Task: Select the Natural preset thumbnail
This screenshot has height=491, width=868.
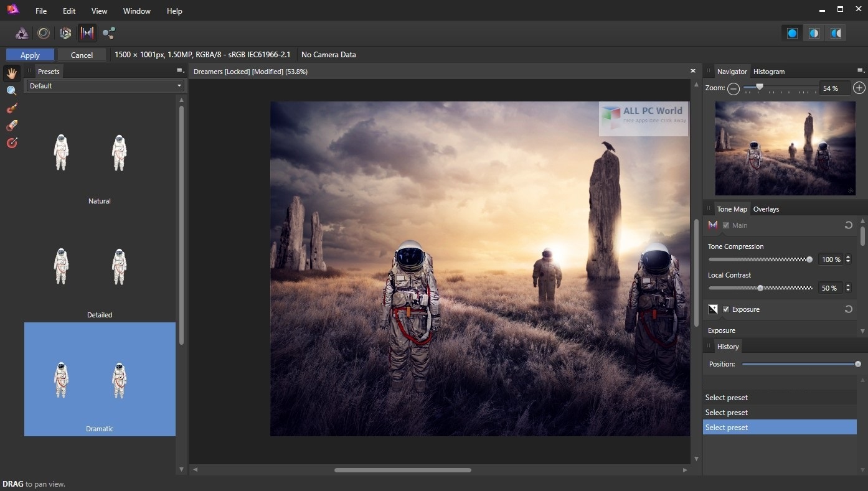Action: 100,156
